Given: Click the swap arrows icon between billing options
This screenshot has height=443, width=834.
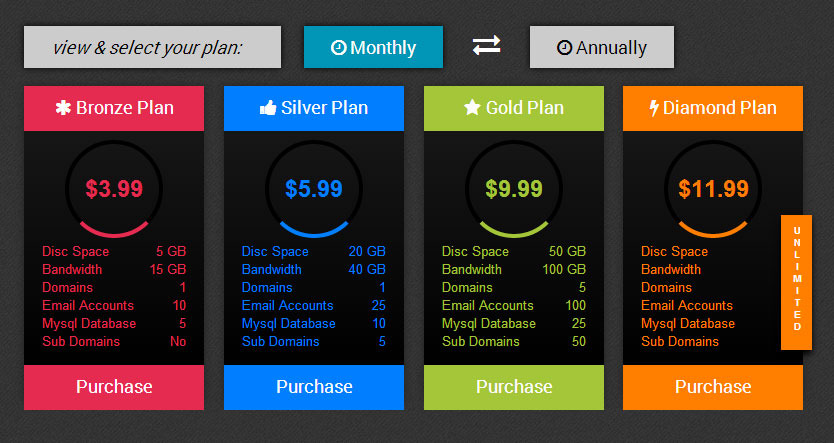Looking at the screenshot, I should (x=486, y=45).
